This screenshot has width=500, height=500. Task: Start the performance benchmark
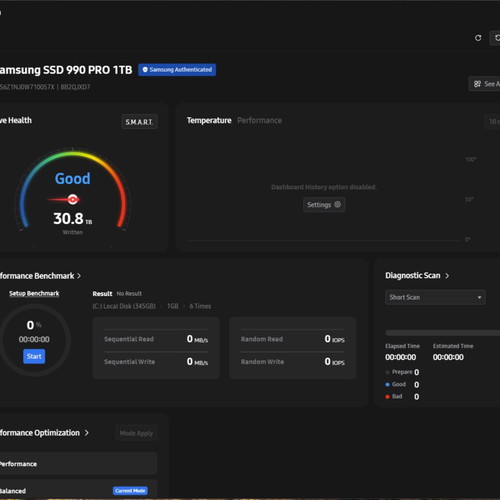tap(34, 356)
